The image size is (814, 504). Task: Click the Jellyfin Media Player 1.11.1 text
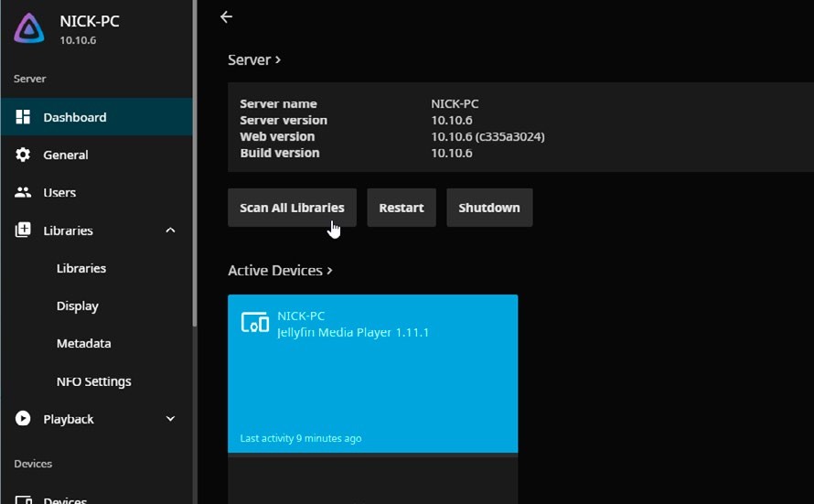point(353,333)
